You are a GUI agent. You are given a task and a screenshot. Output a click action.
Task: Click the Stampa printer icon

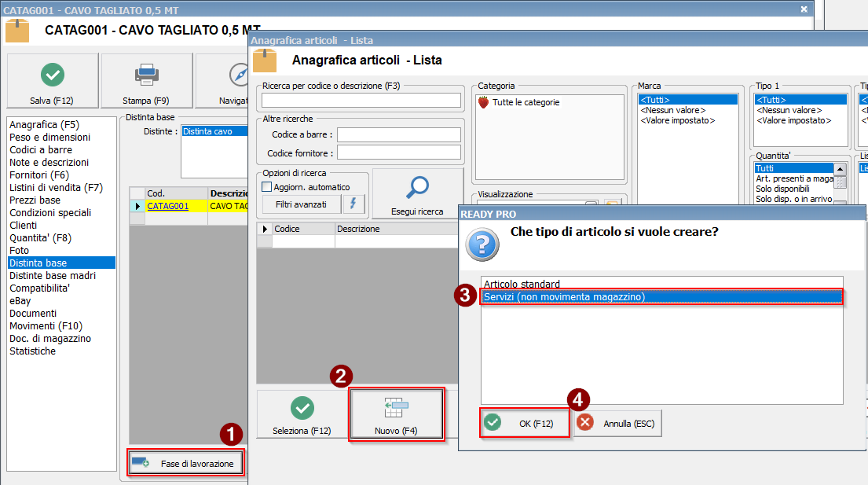[146, 75]
